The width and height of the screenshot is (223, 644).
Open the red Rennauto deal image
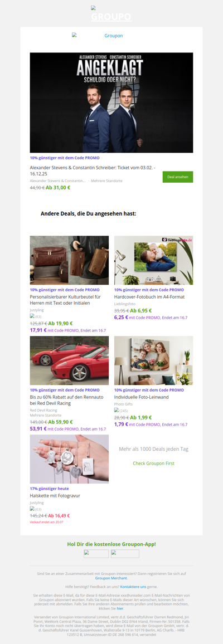click(69, 360)
